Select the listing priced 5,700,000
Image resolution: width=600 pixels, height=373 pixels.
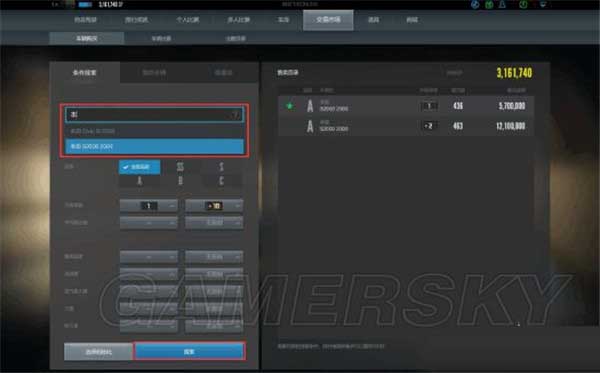tap(406, 106)
